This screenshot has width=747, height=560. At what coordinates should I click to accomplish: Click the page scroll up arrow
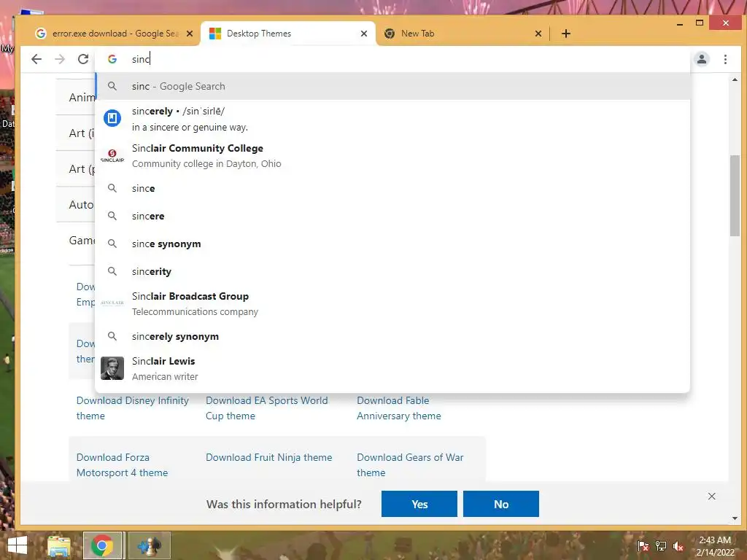[735, 79]
